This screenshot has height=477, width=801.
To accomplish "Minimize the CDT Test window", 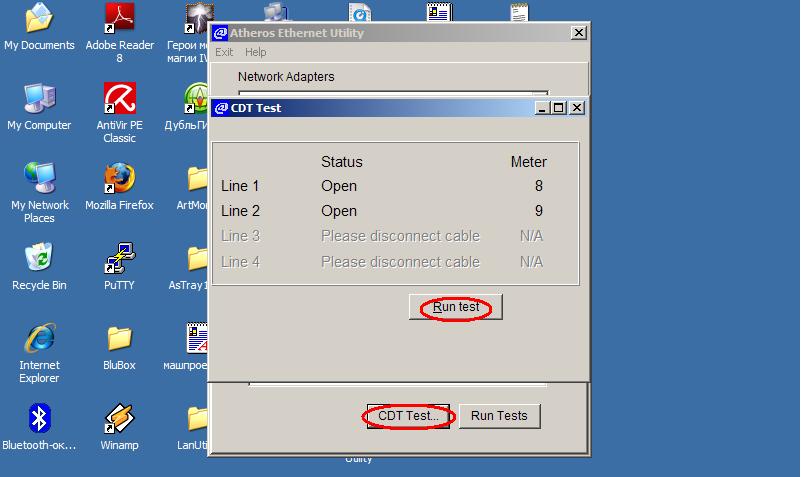I will [543, 108].
